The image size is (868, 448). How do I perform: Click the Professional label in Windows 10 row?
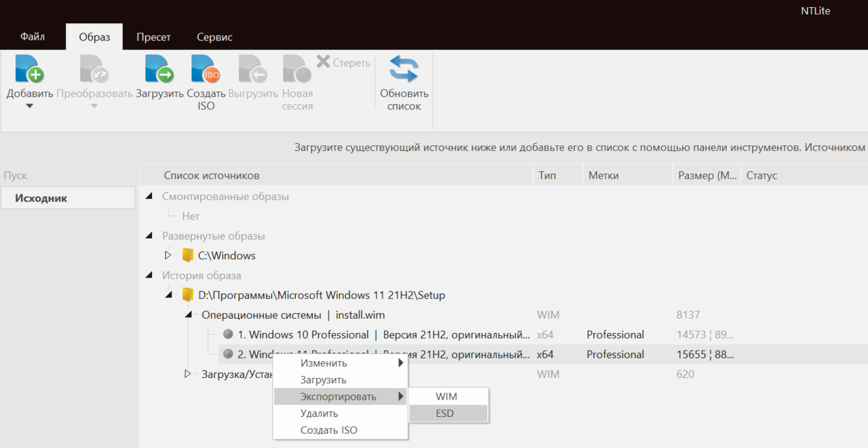[616, 335]
